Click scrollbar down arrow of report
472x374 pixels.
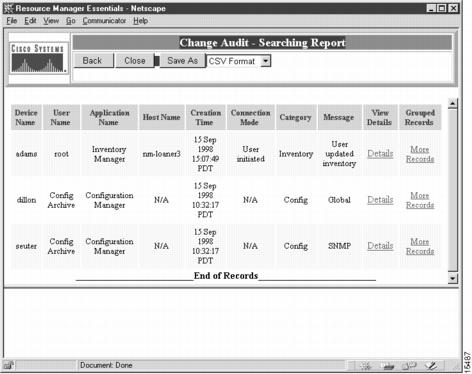[x=453, y=278]
